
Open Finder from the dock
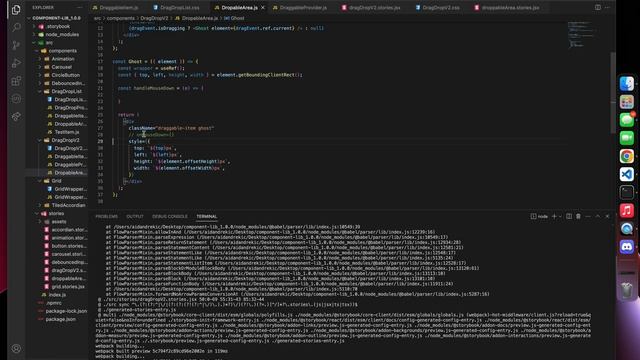click(x=627, y=83)
